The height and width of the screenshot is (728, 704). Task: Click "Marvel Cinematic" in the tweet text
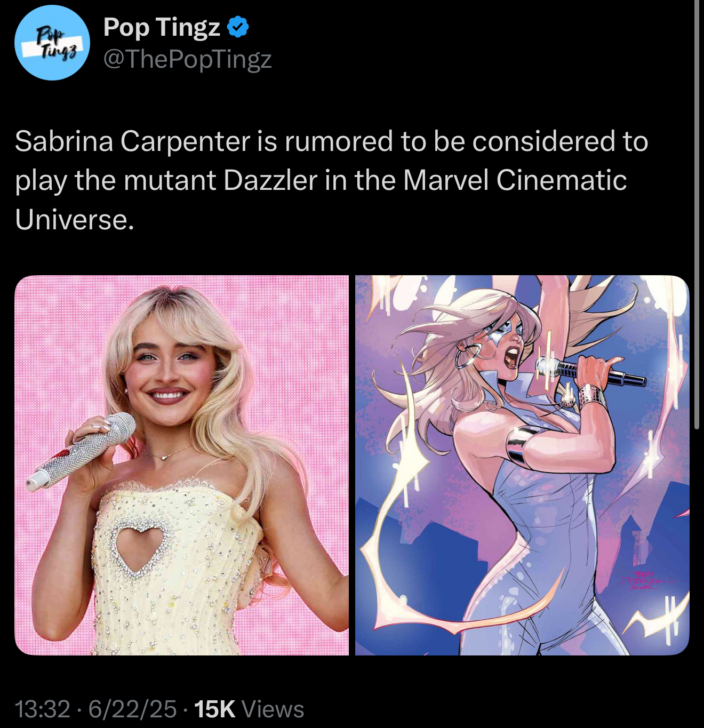(515, 180)
